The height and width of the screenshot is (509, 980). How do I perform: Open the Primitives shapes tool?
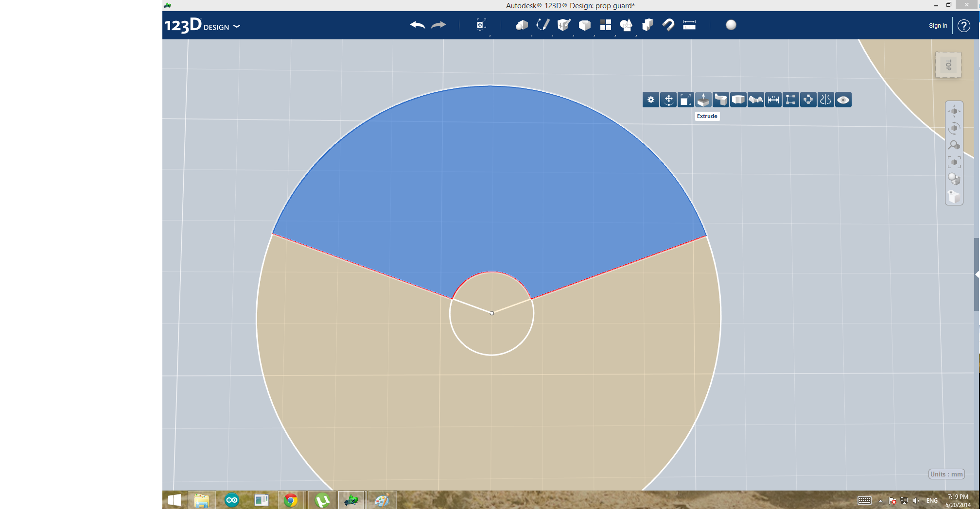522,25
